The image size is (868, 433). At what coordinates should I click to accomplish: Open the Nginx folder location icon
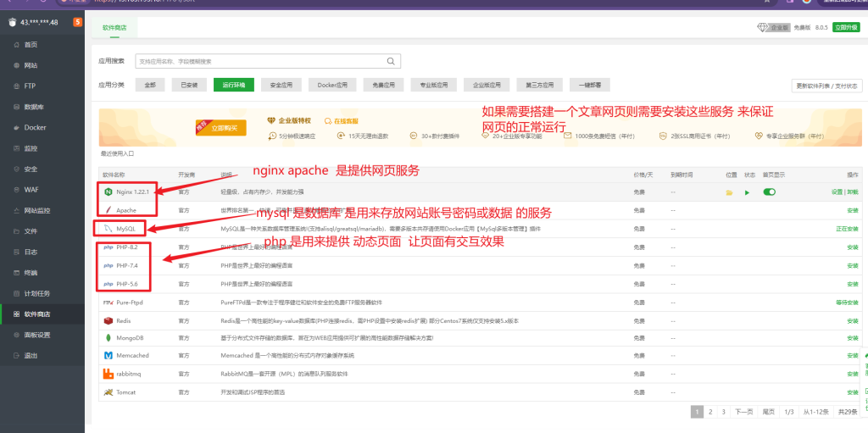[728, 192]
